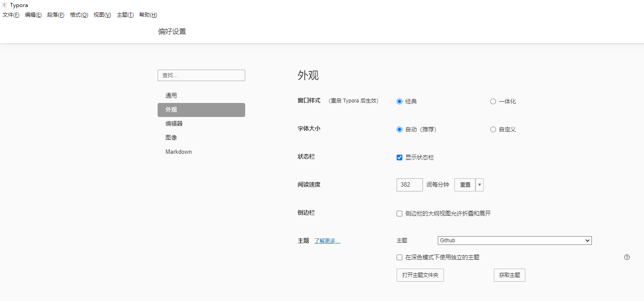Expand the arrow next to 重置
644x301 pixels.
pyautogui.click(x=479, y=185)
